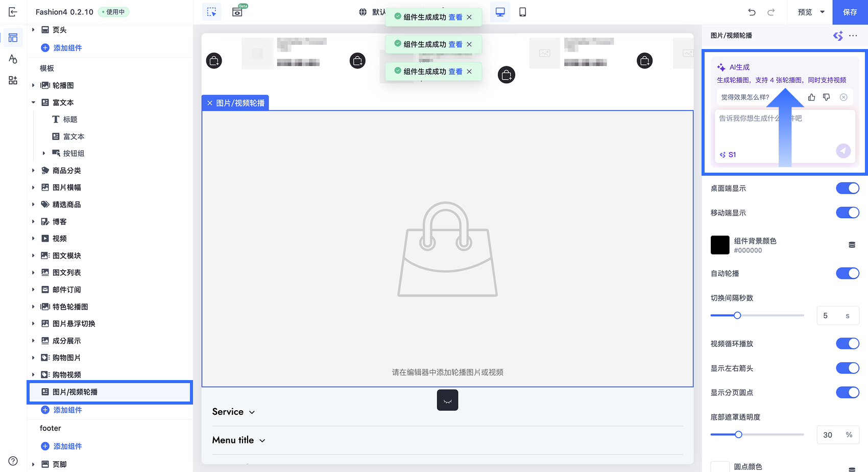Disable 显示左右箭头 switch

click(848, 368)
